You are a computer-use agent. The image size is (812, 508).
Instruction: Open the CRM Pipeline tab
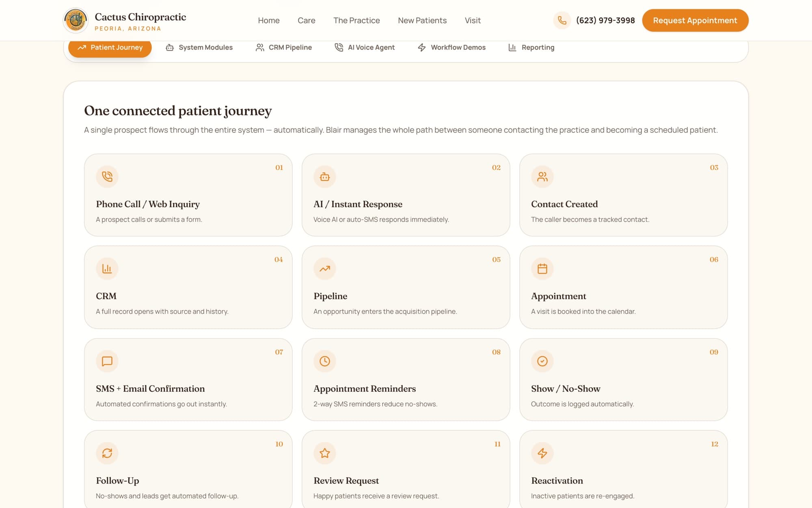point(284,48)
